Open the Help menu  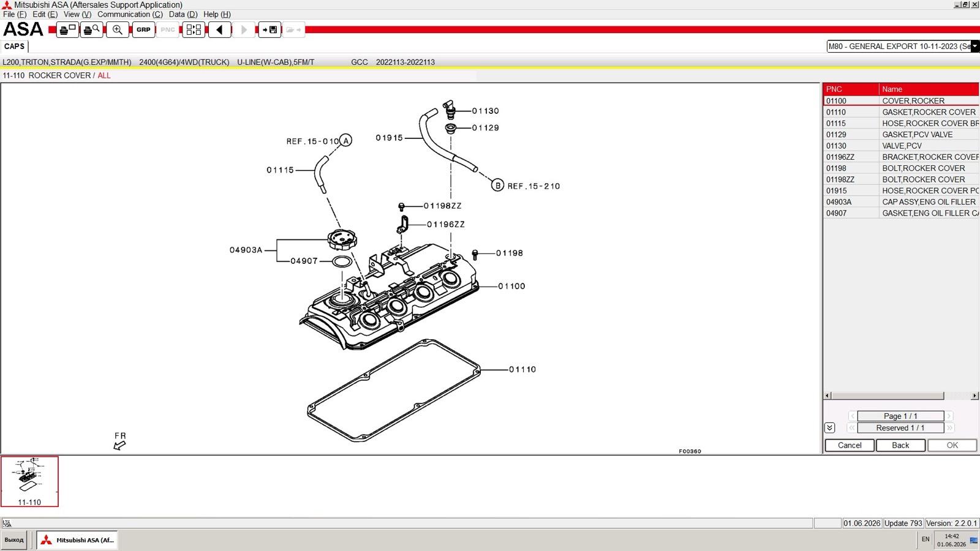coord(217,14)
